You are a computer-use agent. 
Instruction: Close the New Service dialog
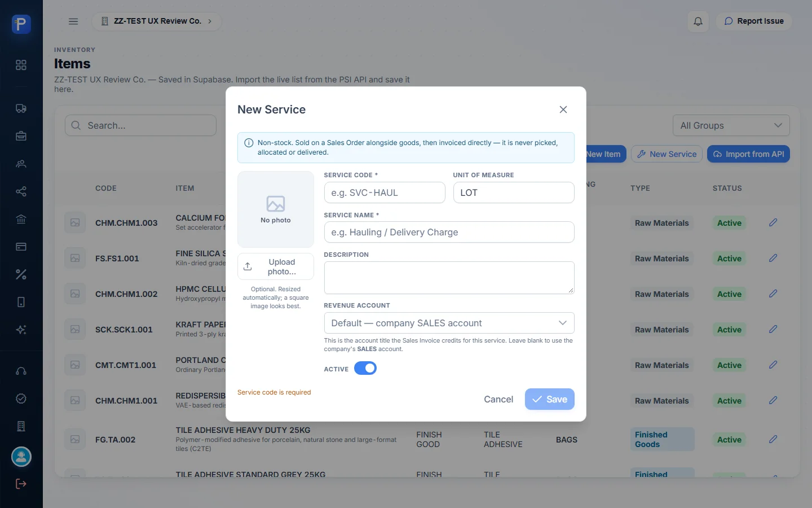tap(563, 110)
